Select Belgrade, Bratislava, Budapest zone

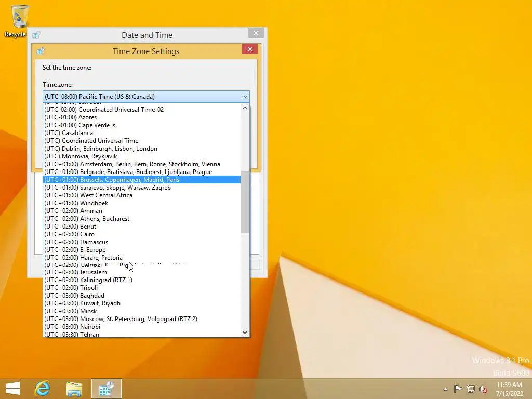tap(142, 172)
